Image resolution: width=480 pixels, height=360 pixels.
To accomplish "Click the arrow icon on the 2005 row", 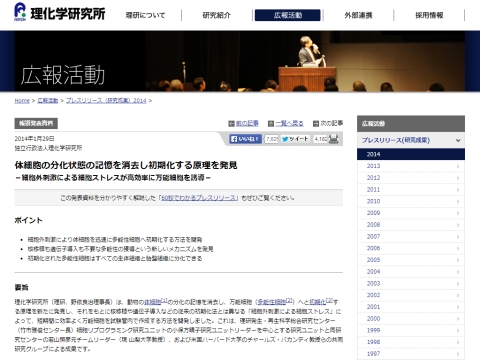I will tap(458, 260).
